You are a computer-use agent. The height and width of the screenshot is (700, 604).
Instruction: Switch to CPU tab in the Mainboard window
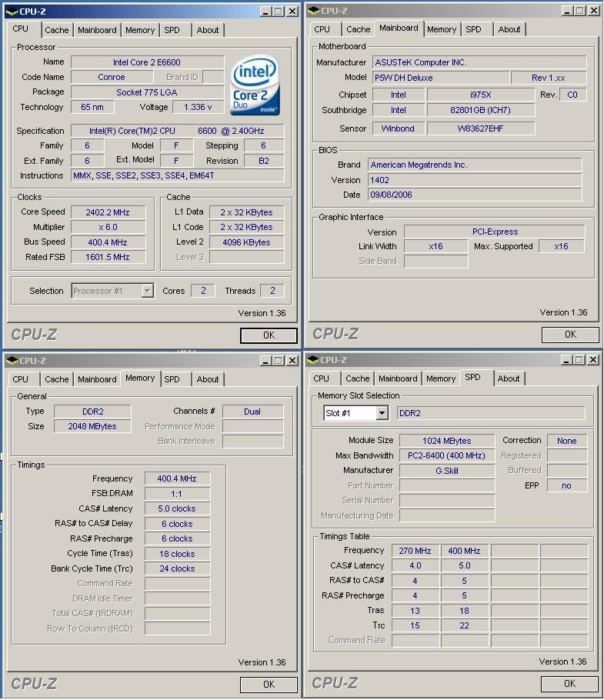(x=322, y=29)
